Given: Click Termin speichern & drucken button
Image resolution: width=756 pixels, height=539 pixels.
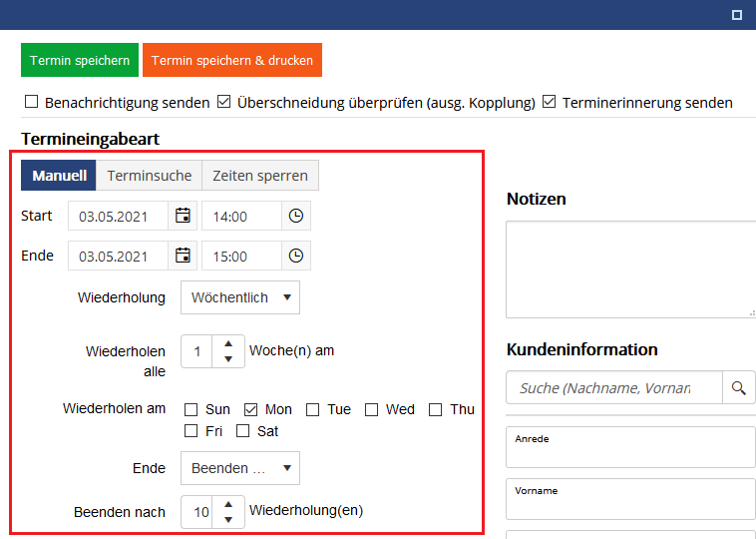Looking at the screenshot, I should pos(232,60).
